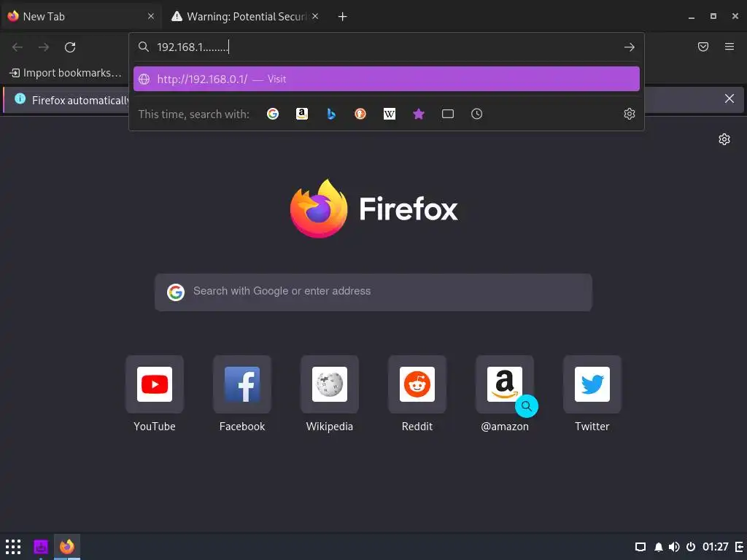Visit the http://192.168.0.1/ suggestion
The width and height of the screenshot is (747, 560).
coord(387,79)
